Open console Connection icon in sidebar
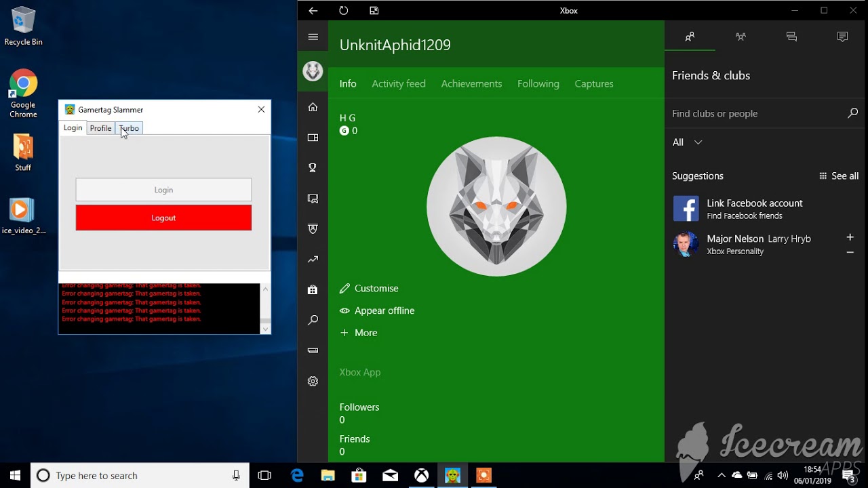 coord(313,350)
